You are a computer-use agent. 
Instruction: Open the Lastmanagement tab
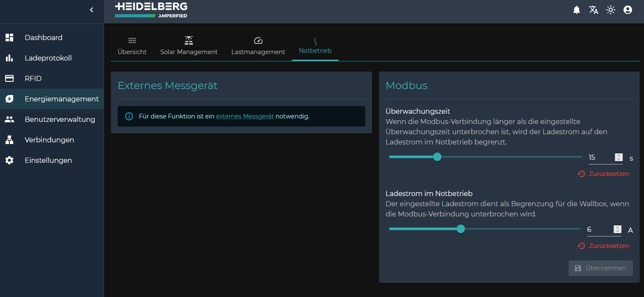258,46
